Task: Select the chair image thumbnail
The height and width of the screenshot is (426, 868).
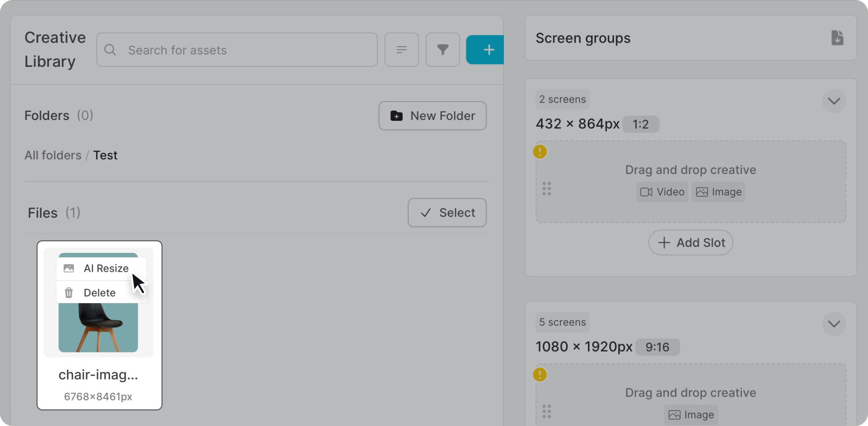Action: click(98, 328)
